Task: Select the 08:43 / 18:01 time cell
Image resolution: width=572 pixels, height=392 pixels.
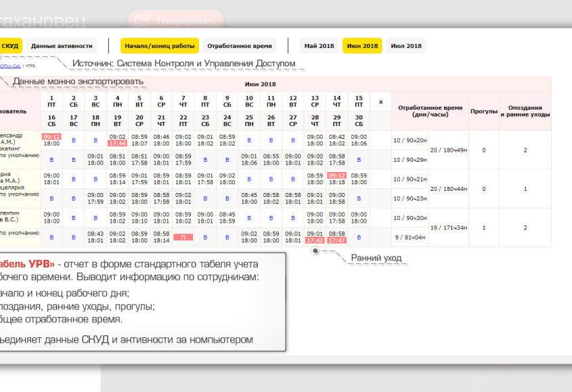Action: pyautogui.click(x=95, y=237)
